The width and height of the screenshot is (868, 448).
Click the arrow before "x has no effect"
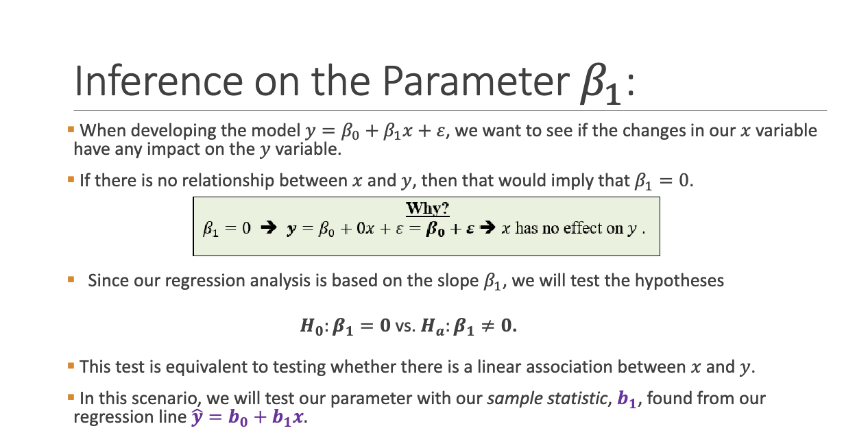click(x=489, y=229)
